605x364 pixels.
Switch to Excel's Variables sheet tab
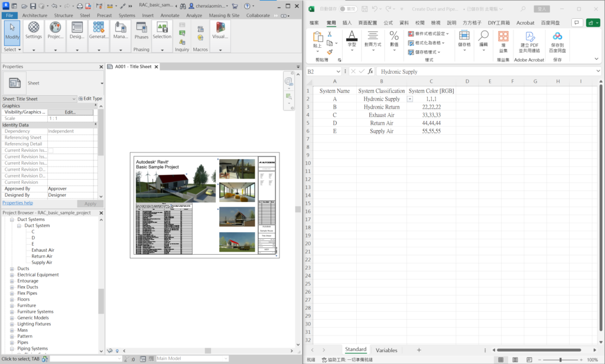pyautogui.click(x=386, y=350)
